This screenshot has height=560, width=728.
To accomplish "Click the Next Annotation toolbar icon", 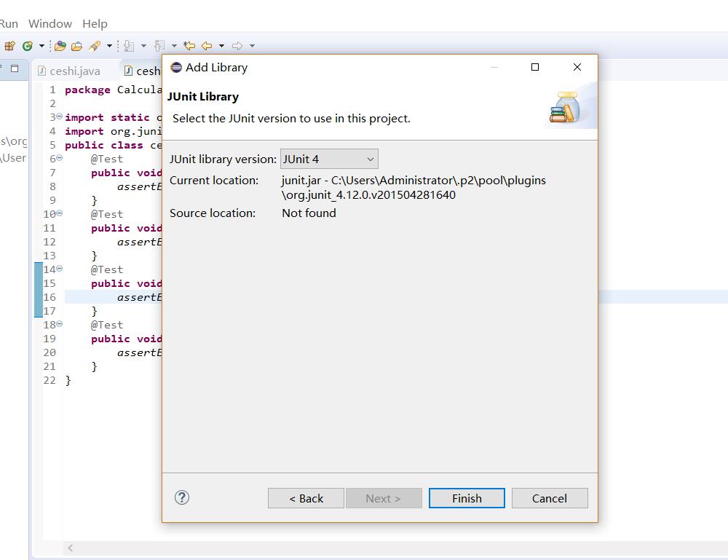I will 130,45.
